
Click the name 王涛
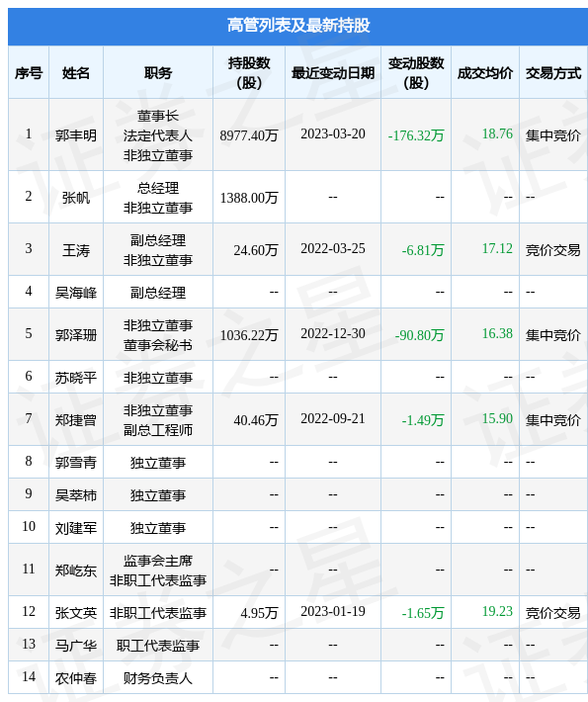pos(76,250)
